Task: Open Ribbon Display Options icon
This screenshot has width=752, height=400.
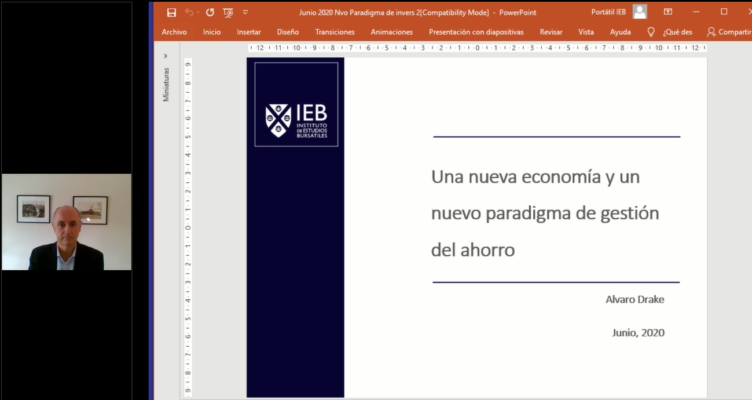Action: click(668, 12)
